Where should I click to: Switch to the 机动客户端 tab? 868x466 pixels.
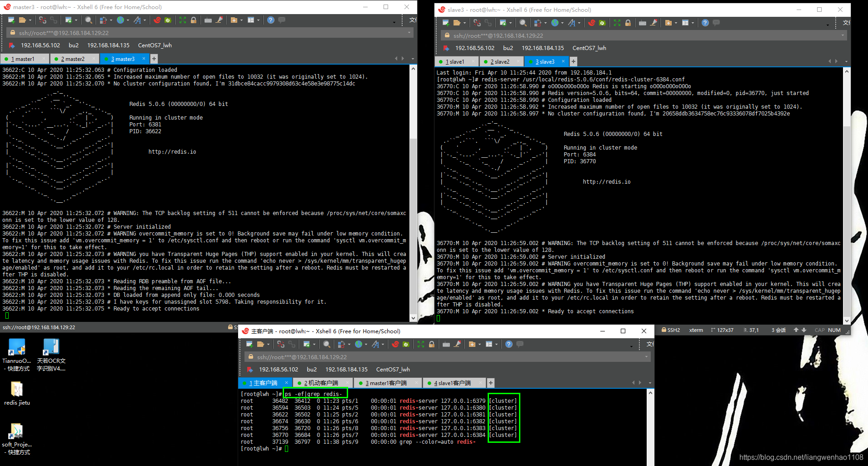323,383
